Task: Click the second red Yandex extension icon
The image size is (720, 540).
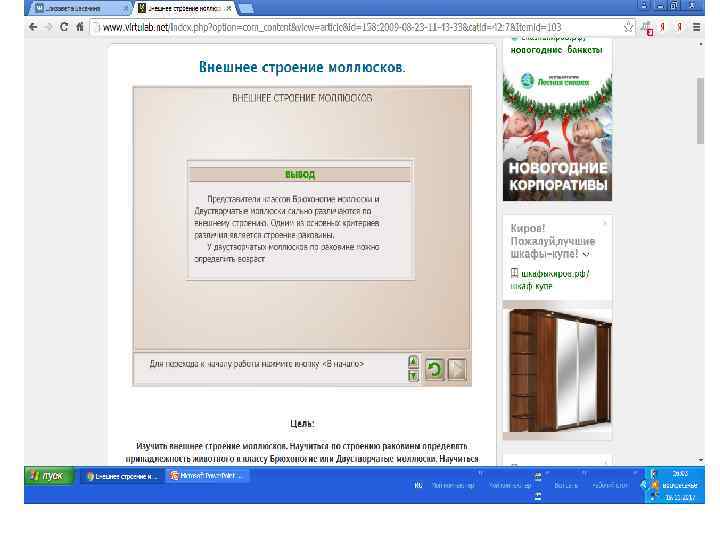Action: click(679, 28)
